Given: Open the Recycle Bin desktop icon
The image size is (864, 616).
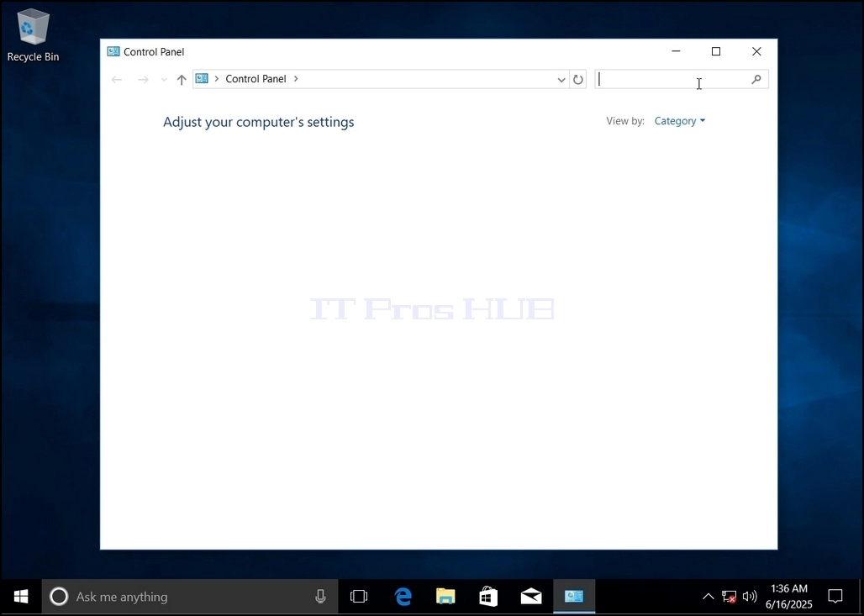Looking at the screenshot, I should 33,35.
